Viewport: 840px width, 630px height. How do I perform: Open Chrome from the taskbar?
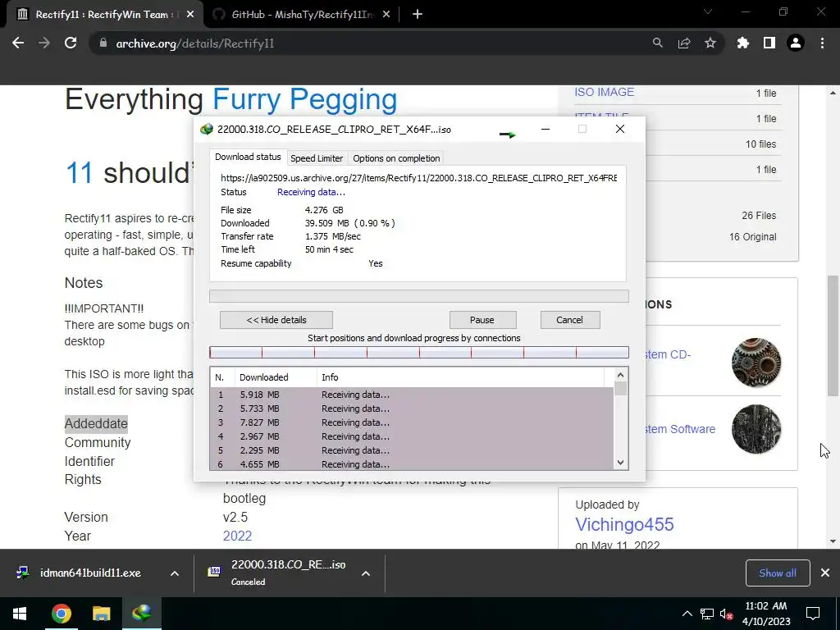point(61,614)
